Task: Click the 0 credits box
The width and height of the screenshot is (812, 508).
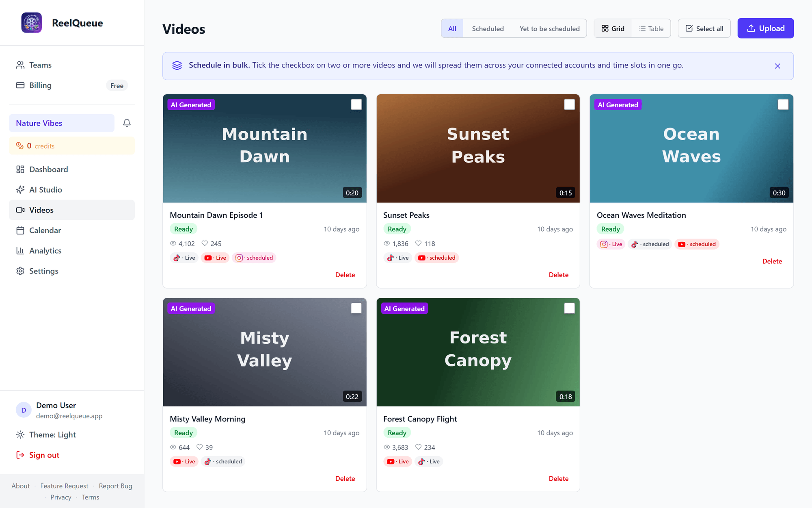Action: [x=72, y=145]
